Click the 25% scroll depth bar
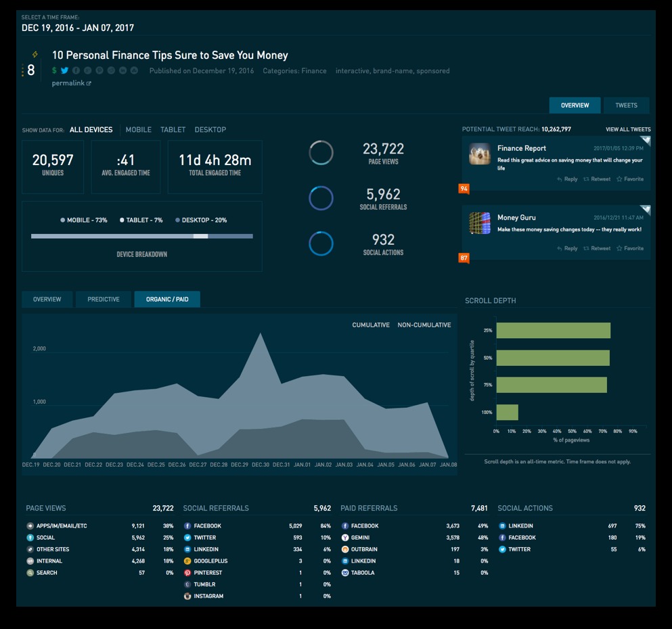Screen dimensions: 672x629 click(x=553, y=331)
